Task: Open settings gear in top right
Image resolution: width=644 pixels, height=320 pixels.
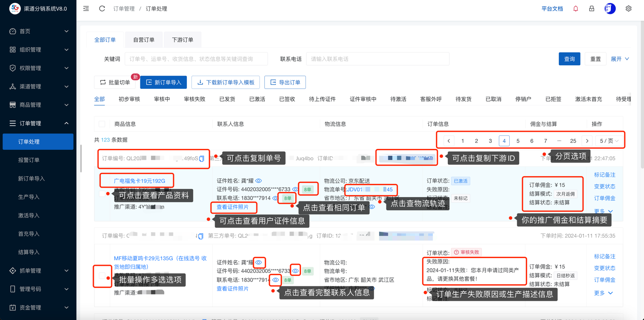Action: click(628, 9)
